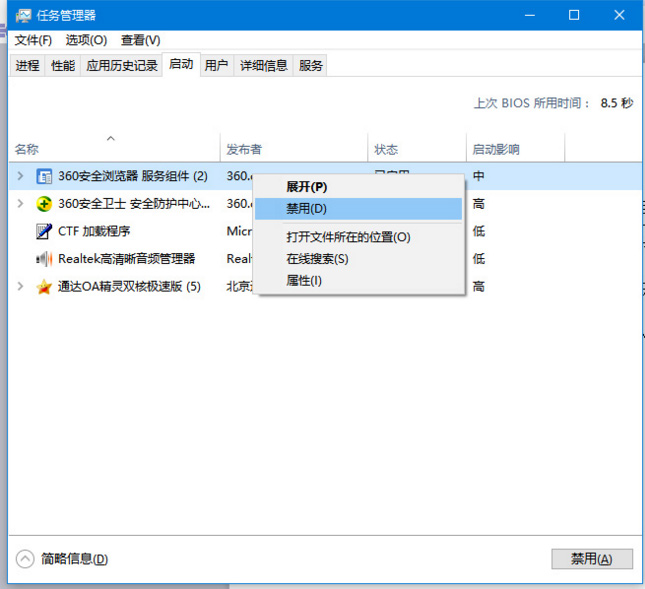645x589 pixels.
Task: Choose 属性(I) in the context menu
Action: coord(358,281)
